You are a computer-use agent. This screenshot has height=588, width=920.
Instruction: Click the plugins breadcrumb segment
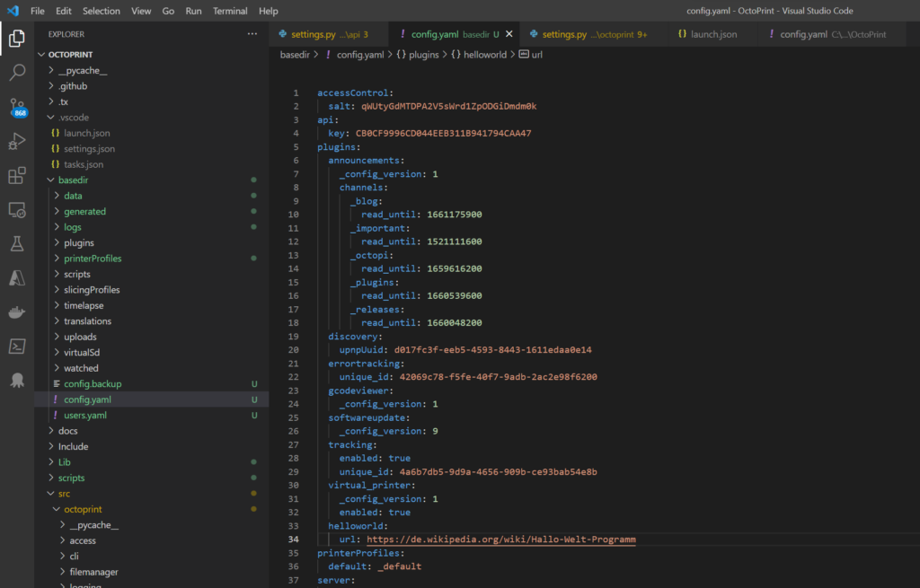click(x=424, y=55)
